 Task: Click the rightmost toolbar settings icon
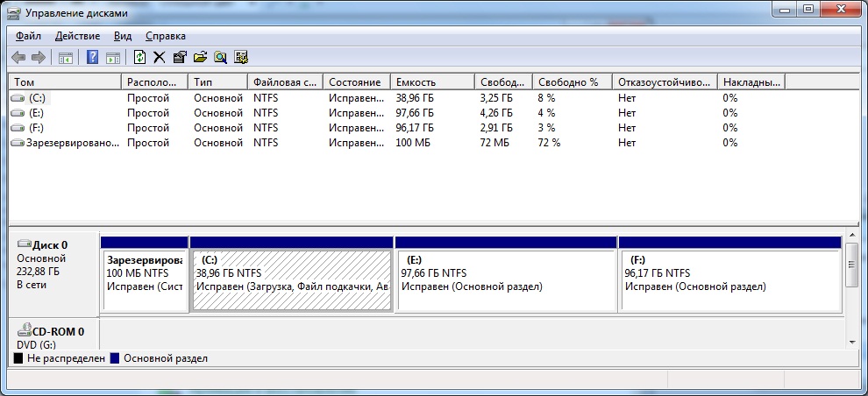pyautogui.click(x=241, y=58)
